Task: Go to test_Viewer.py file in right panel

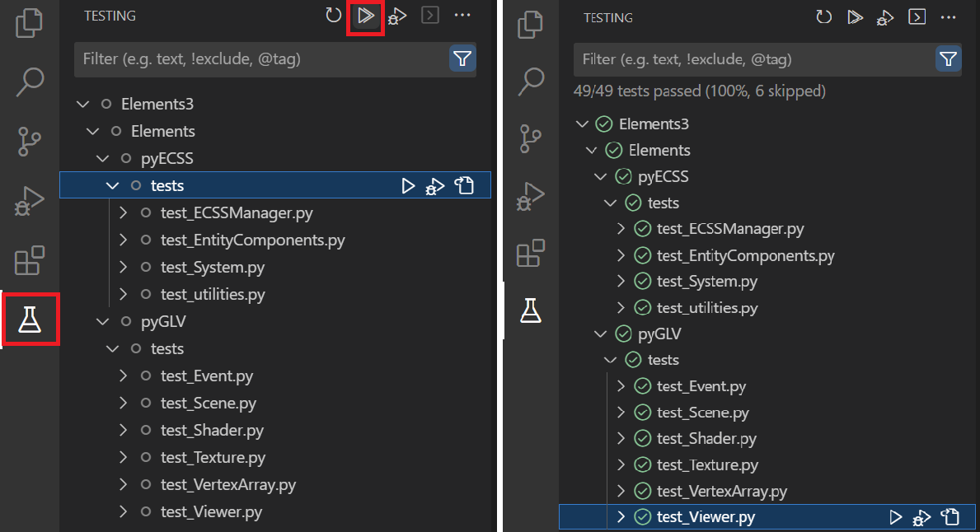Action: [950, 517]
